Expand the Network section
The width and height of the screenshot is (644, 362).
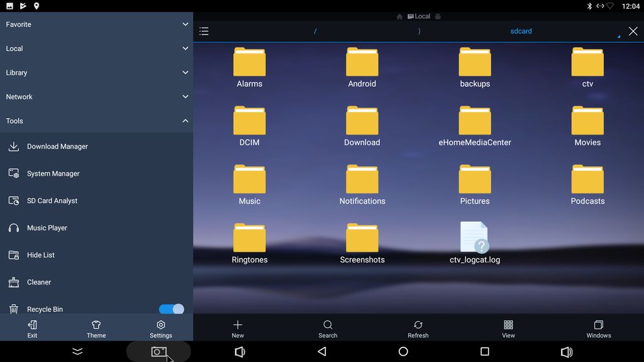pos(96,97)
